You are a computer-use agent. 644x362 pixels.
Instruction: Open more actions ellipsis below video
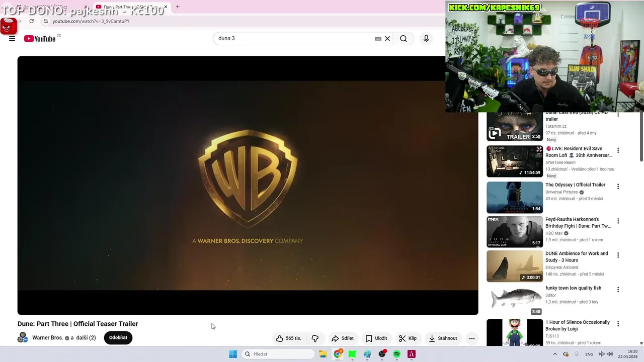coord(472,338)
